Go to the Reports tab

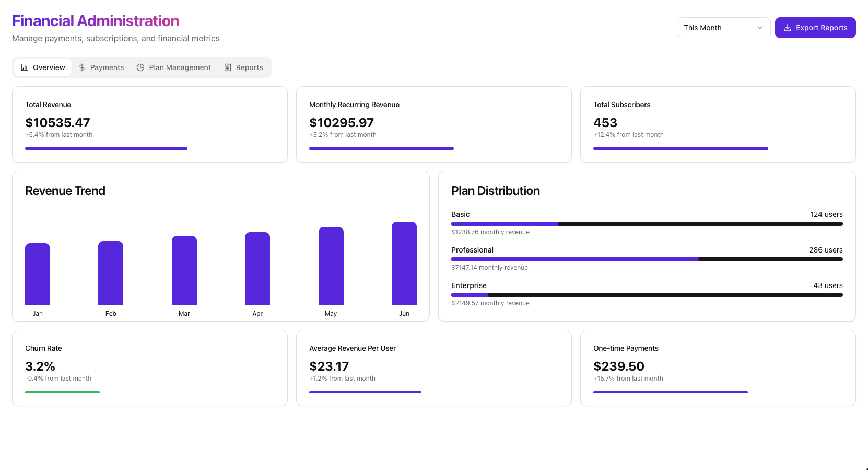(243, 67)
